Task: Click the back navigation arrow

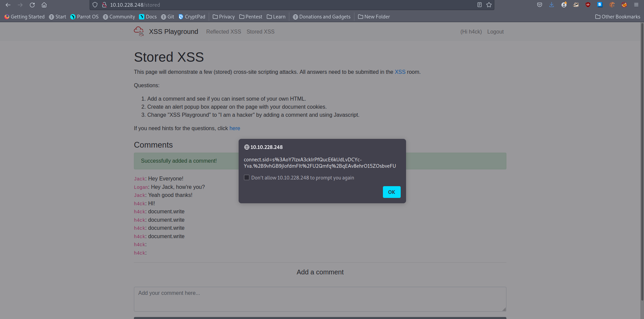Action: [x=8, y=5]
